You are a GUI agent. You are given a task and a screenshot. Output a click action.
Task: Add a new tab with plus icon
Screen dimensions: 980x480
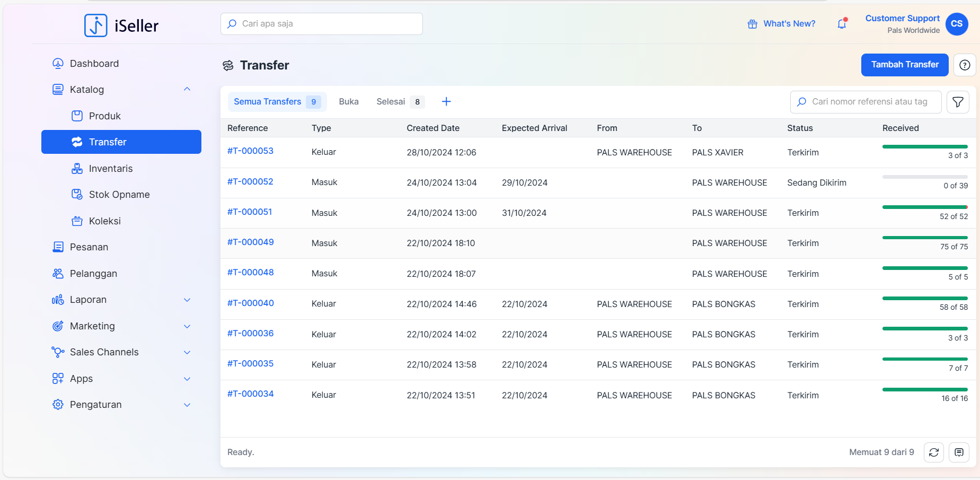coord(446,101)
